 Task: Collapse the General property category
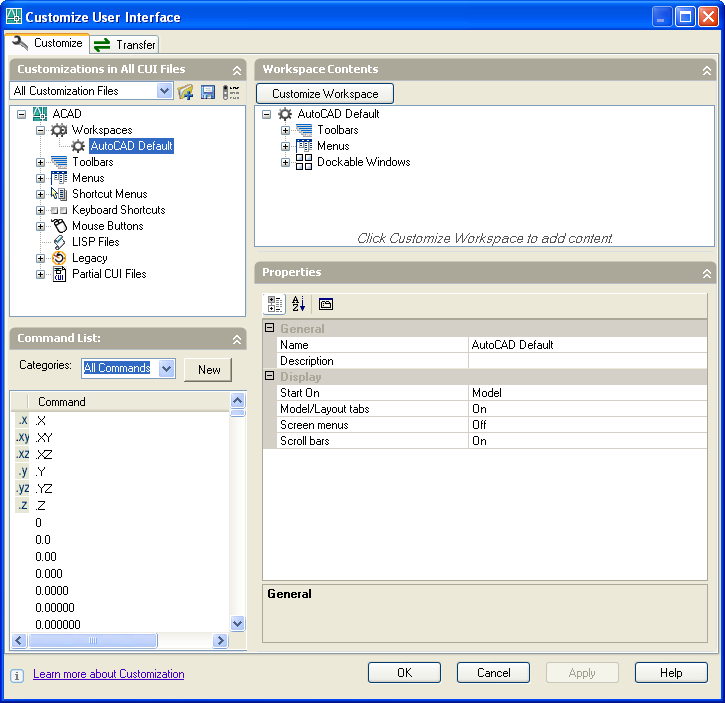point(270,327)
